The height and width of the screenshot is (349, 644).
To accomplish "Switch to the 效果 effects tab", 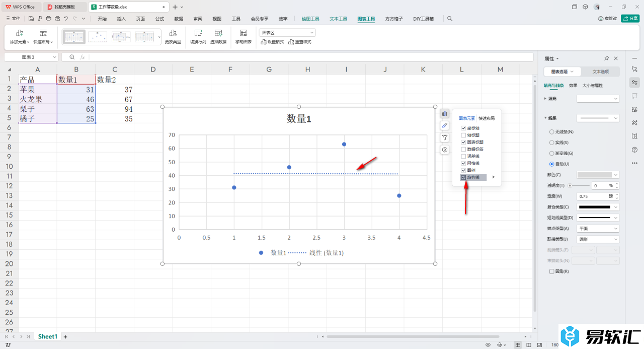I will (573, 86).
